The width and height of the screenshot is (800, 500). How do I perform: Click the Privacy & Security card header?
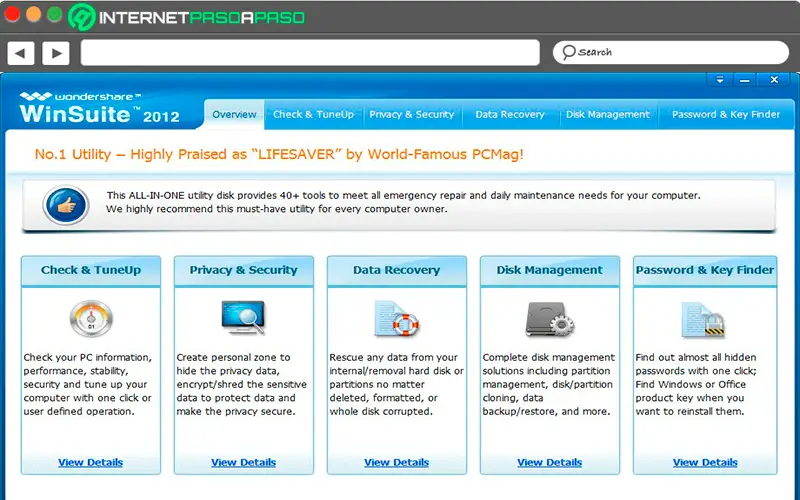tap(244, 270)
